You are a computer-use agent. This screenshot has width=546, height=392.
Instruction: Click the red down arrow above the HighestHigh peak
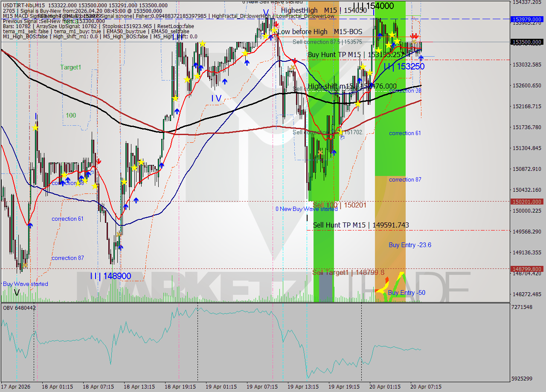tap(276, 25)
